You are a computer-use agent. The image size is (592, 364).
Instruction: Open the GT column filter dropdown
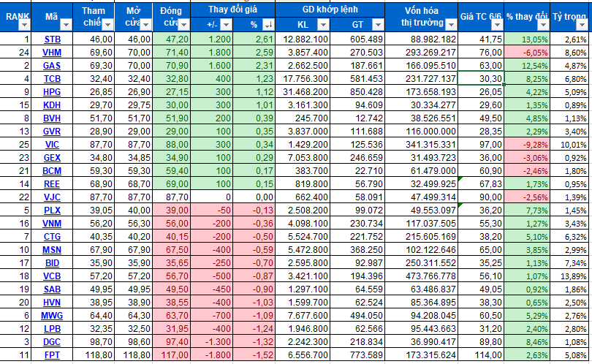click(x=378, y=25)
